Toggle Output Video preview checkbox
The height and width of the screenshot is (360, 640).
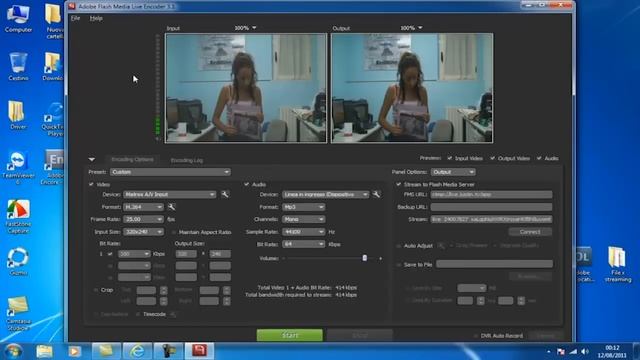tap(493, 158)
